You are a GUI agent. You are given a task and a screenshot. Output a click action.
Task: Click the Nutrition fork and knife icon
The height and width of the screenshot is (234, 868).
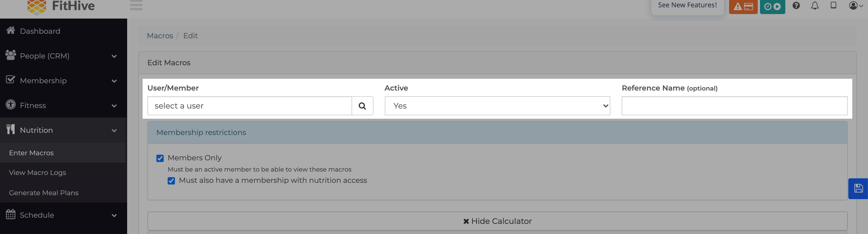(10, 129)
